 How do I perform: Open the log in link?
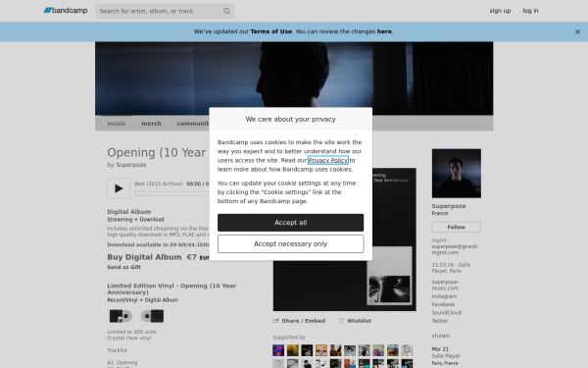pos(530,11)
